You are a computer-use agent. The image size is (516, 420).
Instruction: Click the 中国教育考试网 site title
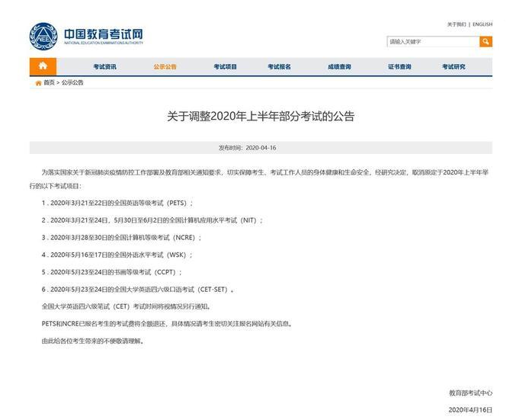pyautogui.click(x=104, y=34)
